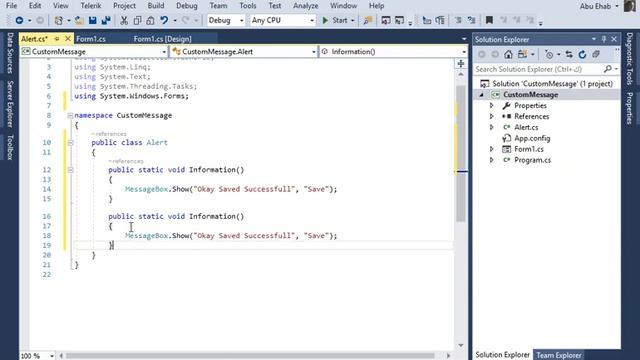Toggle the pin on the Alert.cs tab
This screenshot has width=640, height=360.
click(x=57, y=39)
